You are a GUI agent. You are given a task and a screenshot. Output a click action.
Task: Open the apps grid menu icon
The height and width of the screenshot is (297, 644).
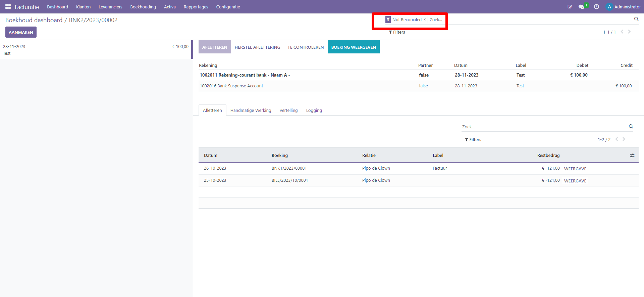click(8, 7)
